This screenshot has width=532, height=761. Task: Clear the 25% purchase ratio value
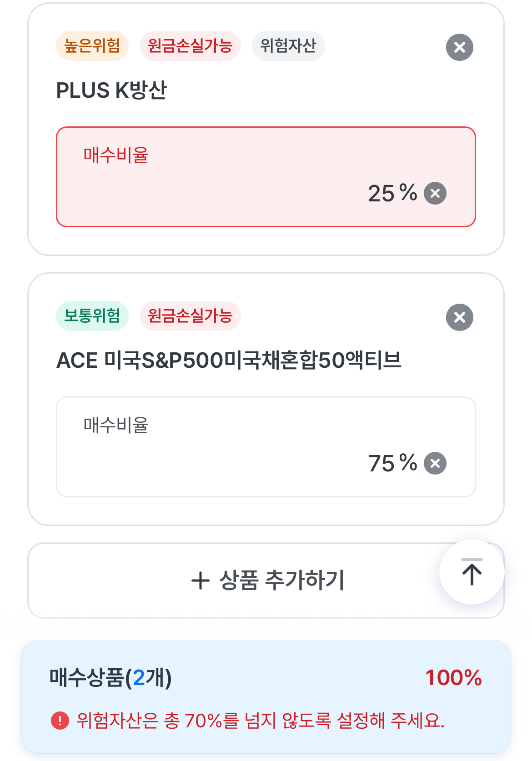[x=435, y=193]
